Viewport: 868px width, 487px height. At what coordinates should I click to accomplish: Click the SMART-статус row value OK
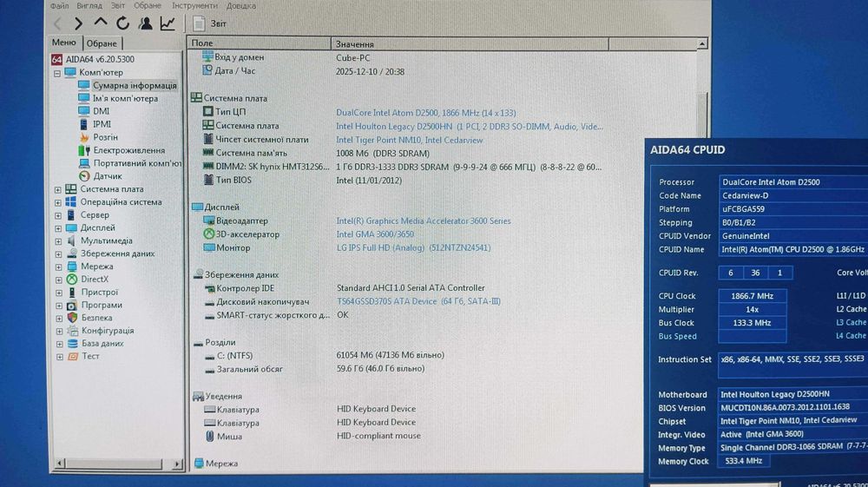coord(343,315)
